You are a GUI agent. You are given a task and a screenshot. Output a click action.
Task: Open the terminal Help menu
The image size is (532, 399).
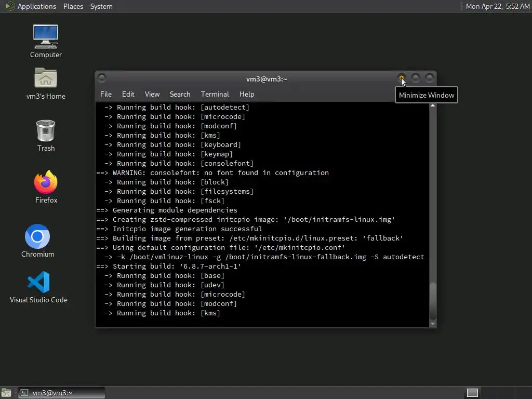(247, 95)
